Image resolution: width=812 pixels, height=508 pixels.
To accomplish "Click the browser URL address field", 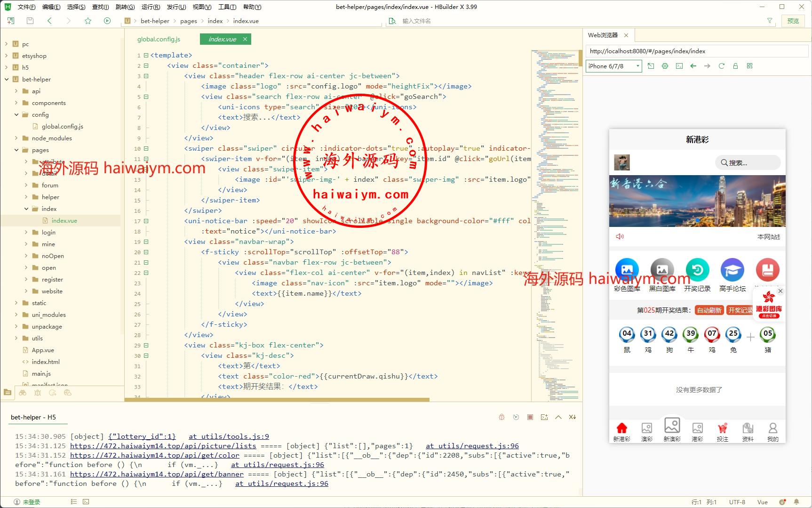I will pyautogui.click(x=696, y=51).
